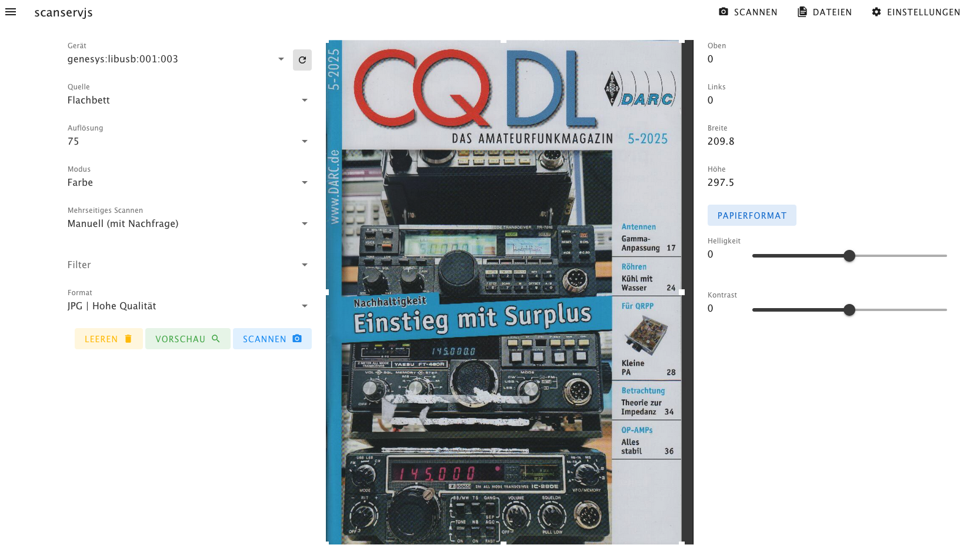Click the top-center crop handle on preview

504,41
